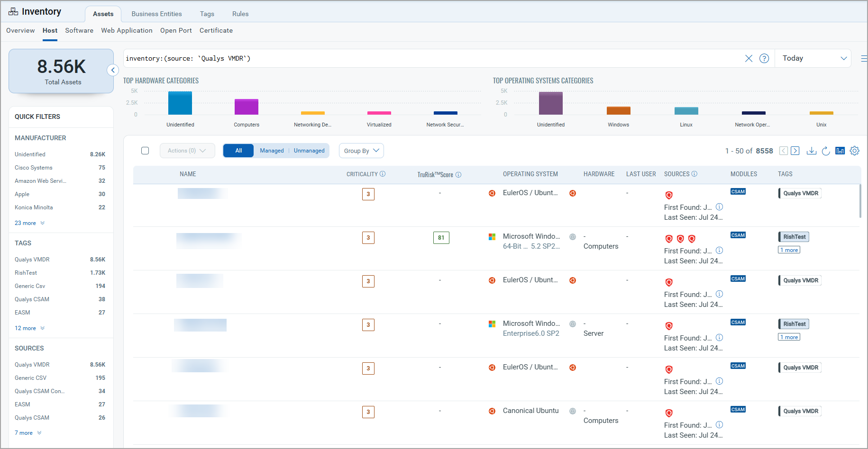This screenshot has height=449, width=868.
Task: Click Qualys source icon in Canonical Ubuntu row
Action: click(x=669, y=413)
